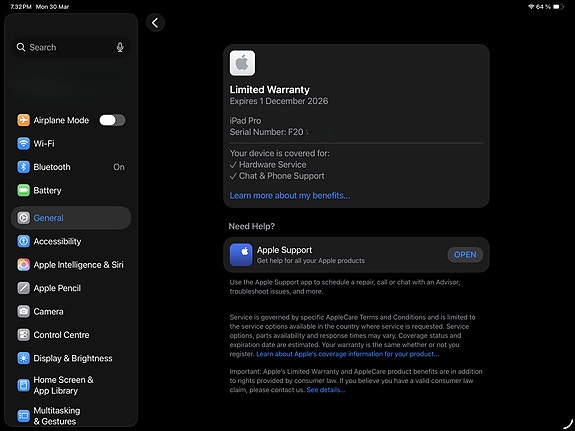Select General in the settings sidebar
575x431 pixels.
point(71,218)
